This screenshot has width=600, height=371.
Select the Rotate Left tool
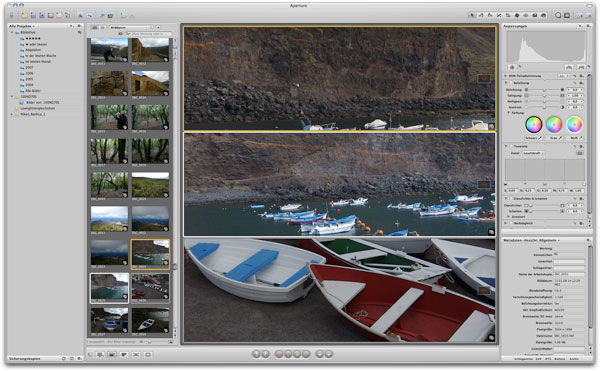click(x=481, y=15)
